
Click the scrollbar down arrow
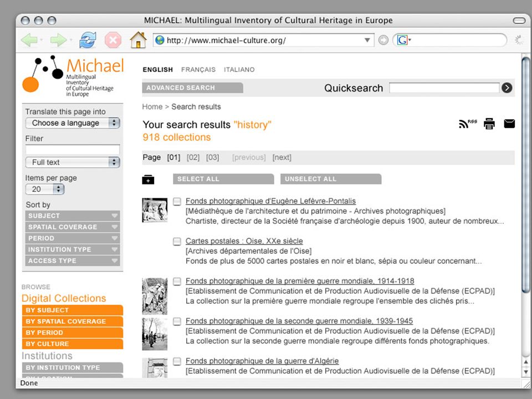point(526,372)
